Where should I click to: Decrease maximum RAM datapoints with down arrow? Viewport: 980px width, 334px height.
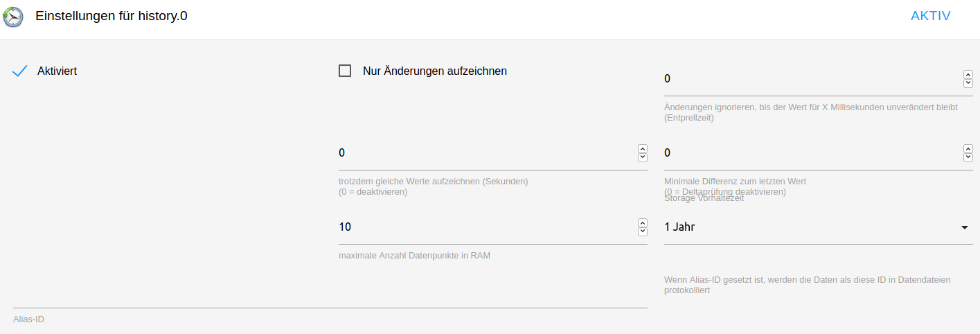pos(642,231)
